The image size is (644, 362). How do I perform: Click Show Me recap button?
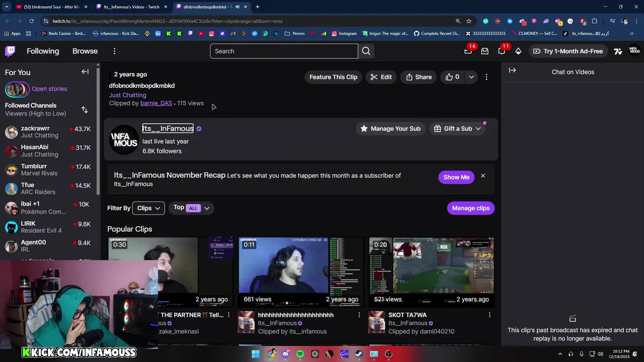(456, 177)
